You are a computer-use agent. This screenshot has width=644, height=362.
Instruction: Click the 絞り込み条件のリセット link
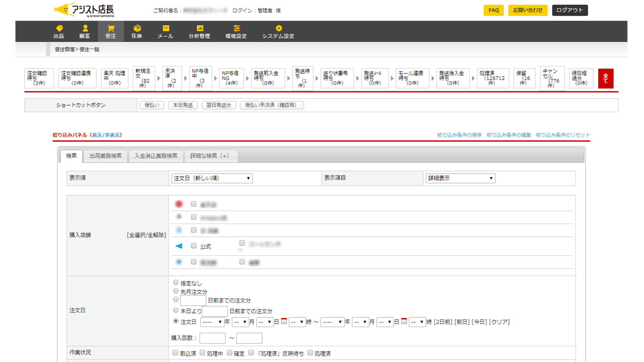point(563,135)
